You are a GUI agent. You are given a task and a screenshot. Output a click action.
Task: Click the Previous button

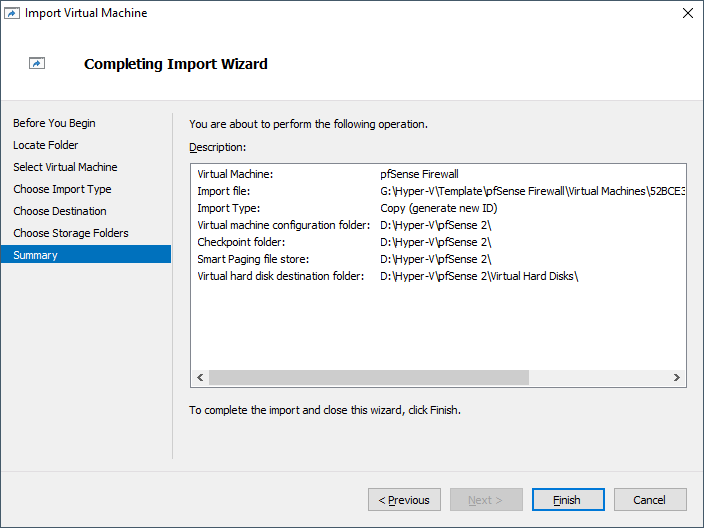(x=405, y=500)
